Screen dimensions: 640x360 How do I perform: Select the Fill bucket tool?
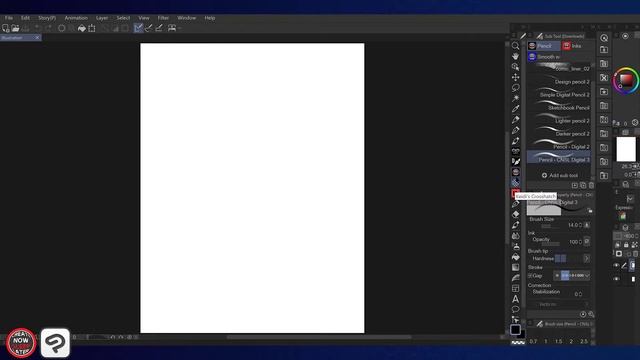pos(516,257)
